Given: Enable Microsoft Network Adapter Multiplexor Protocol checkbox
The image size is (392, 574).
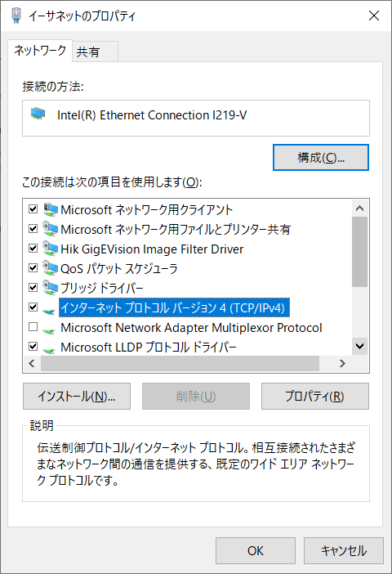Looking at the screenshot, I should (x=33, y=326).
